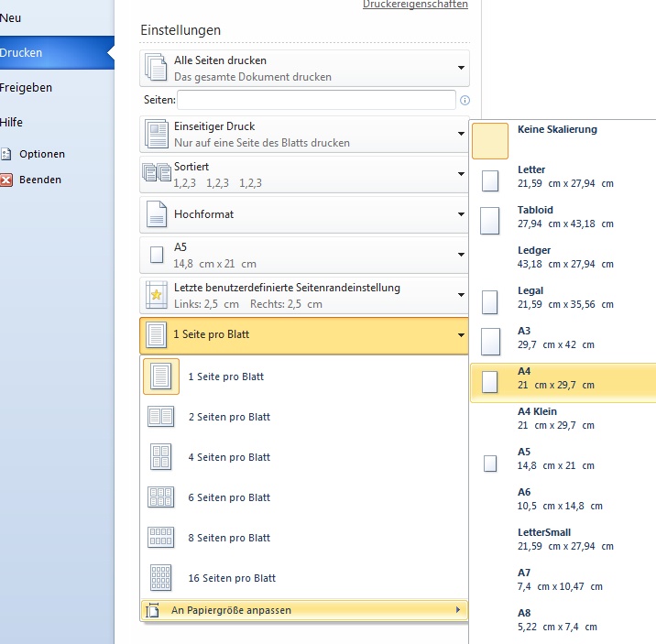
Task: Click the Legal 21,59 cm x 35,56 cm text
Action: pos(565,298)
